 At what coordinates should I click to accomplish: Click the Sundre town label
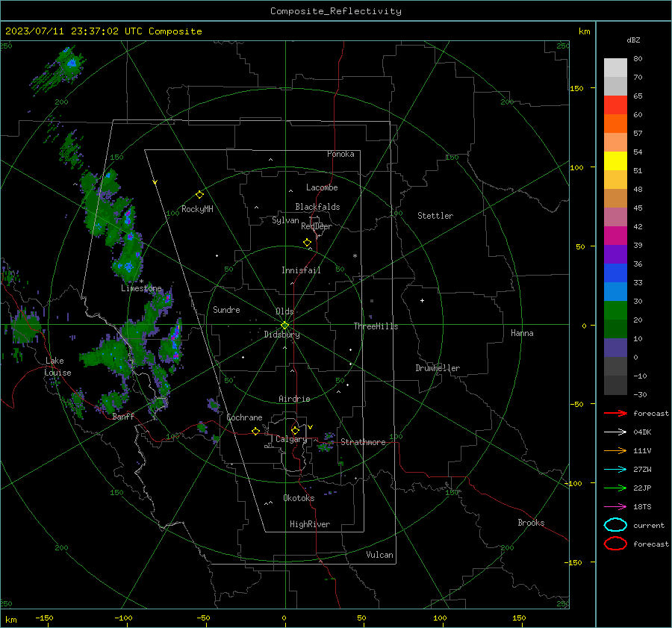tap(226, 309)
